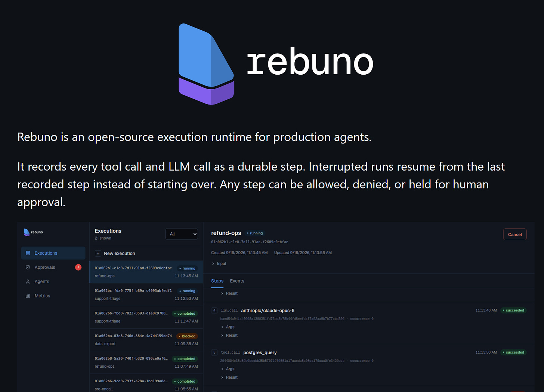
Task: Click the red Approvals notification badge
Action: point(78,267)
